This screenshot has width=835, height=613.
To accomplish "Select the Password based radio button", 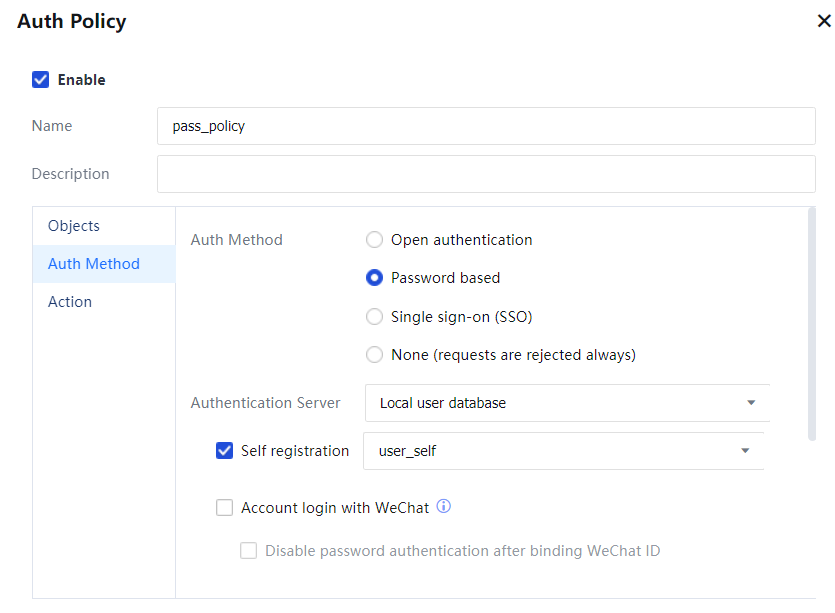I will (x=375, y=278).
